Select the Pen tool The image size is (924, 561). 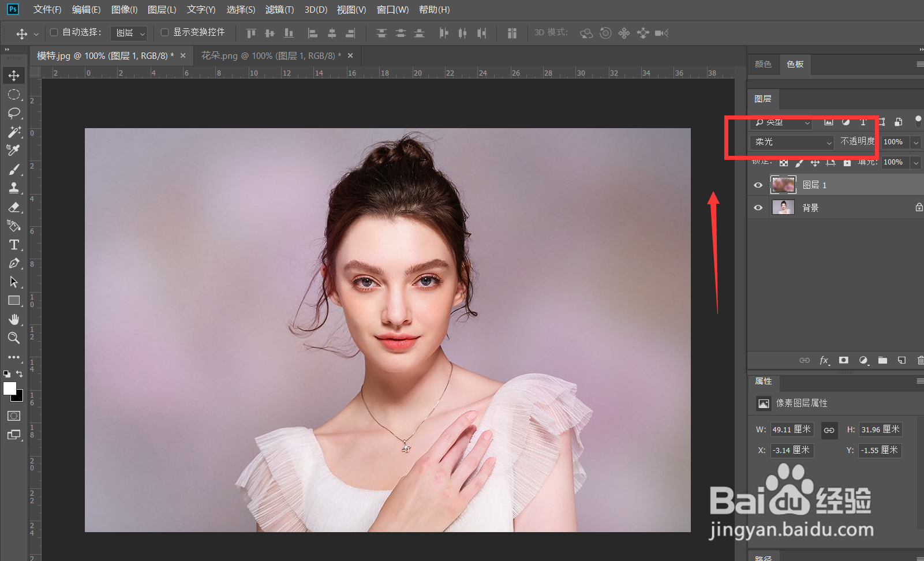pos(14,264)
